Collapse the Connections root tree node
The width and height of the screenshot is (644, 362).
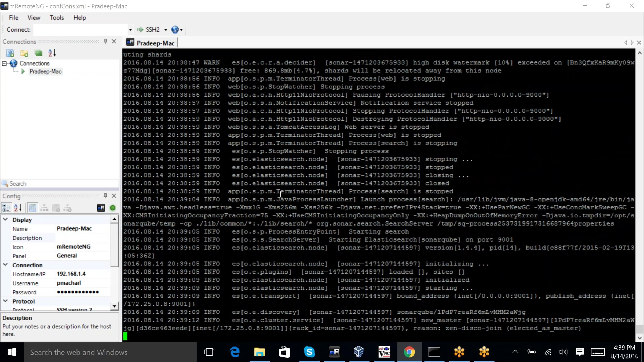click(4, 64)
